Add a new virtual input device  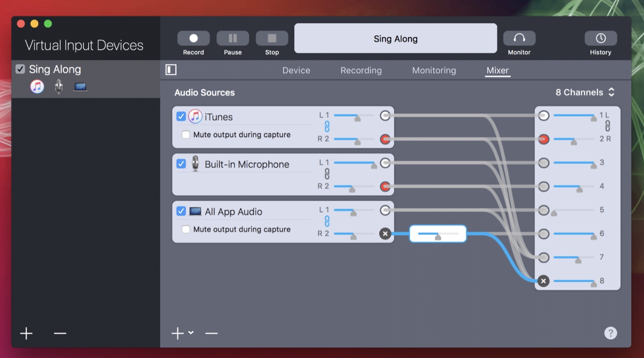pyautogui.click(x=26, y=333)
